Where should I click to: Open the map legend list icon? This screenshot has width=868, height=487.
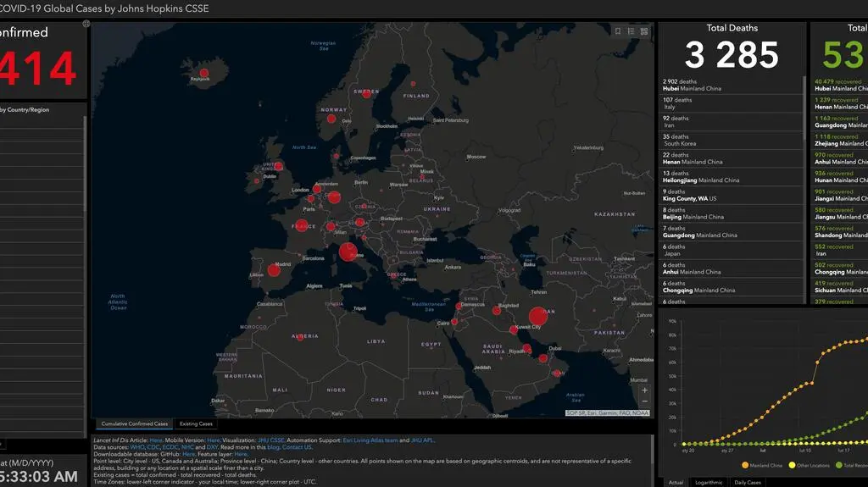click(x=631, y=31)
